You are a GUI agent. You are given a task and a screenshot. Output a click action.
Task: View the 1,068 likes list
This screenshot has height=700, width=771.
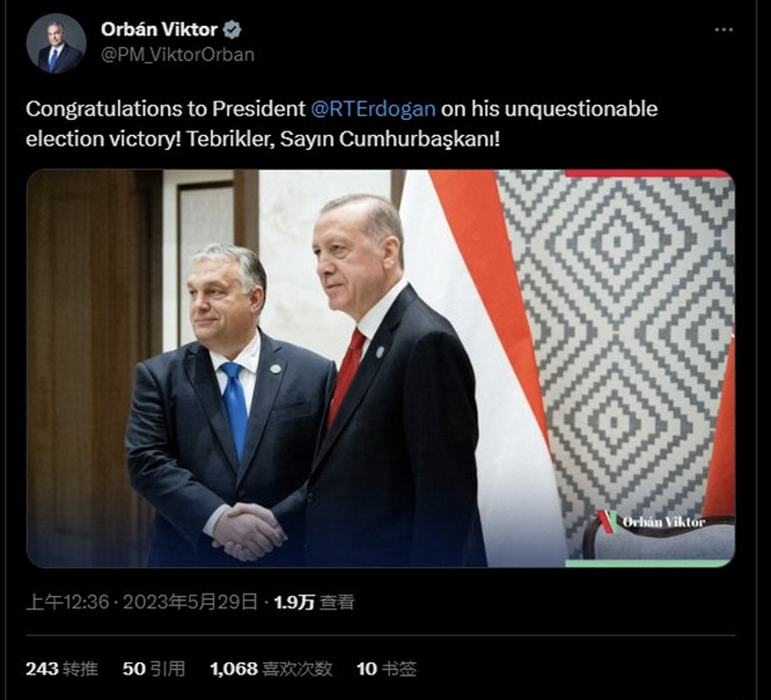click(271, 668)
